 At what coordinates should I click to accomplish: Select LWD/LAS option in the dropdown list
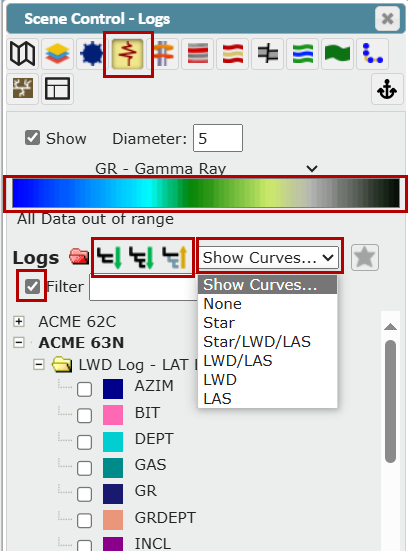click(238, 361)
